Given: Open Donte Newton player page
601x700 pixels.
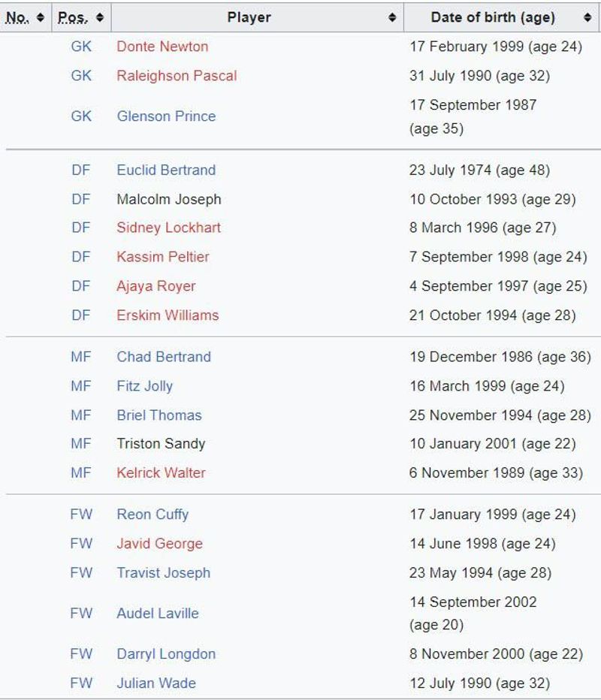Looking at the screenshot, I should (x=162, y=47).
